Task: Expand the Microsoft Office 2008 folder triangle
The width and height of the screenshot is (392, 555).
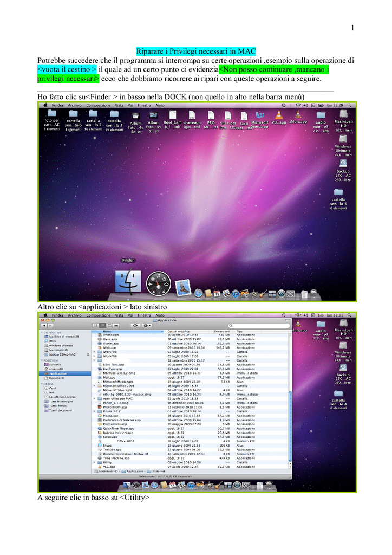Action: pyautogui.click(x=94, y=386)
